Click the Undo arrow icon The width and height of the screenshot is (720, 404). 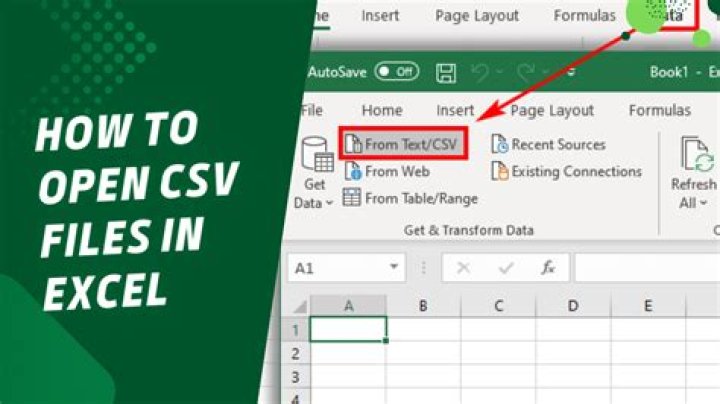[x=480, y=73]
